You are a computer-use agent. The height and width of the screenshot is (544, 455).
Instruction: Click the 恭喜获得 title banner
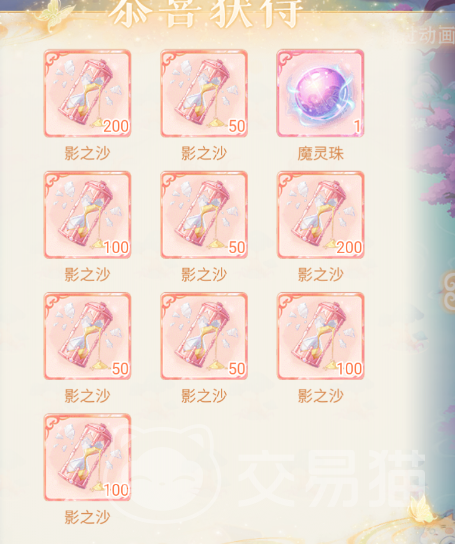205,12
